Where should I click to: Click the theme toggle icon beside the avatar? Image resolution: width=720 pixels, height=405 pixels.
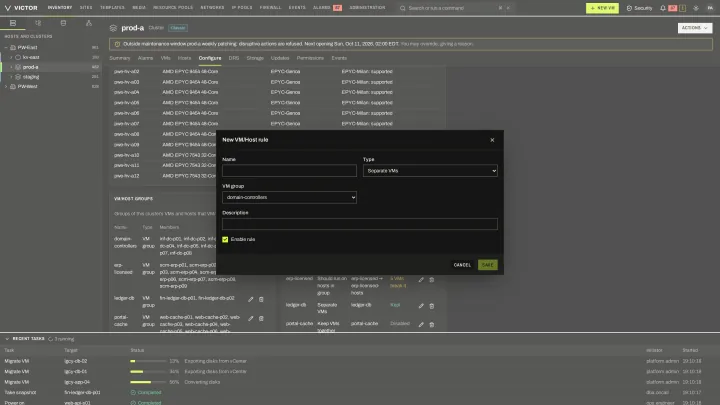coord(696,8)
